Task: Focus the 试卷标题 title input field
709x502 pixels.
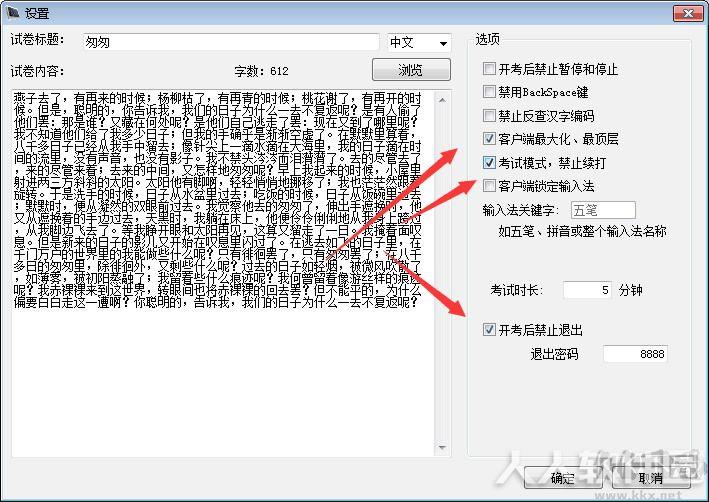Action: tap(231, 42)
